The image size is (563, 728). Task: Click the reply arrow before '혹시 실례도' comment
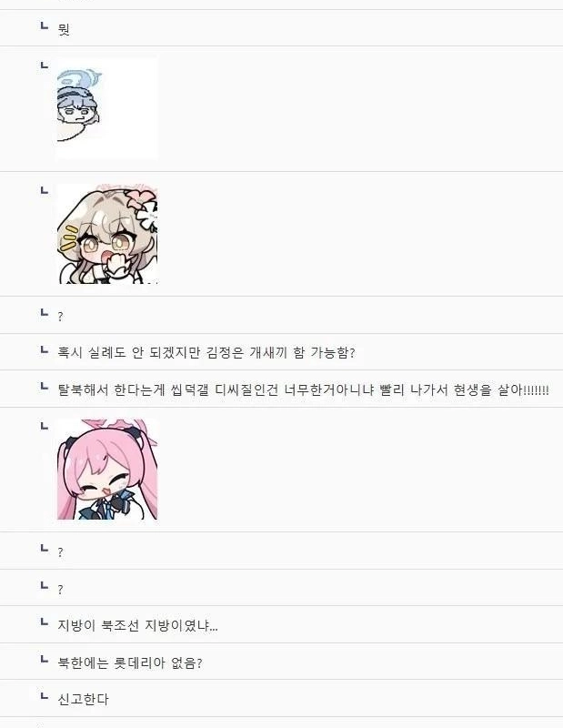click(x=44, y=349)
